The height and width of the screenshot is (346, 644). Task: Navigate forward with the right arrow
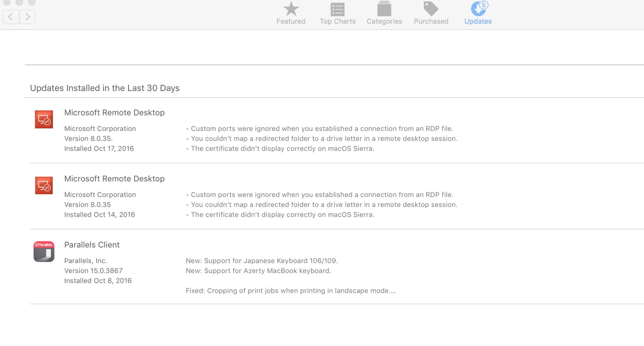(x=27, y=17)
